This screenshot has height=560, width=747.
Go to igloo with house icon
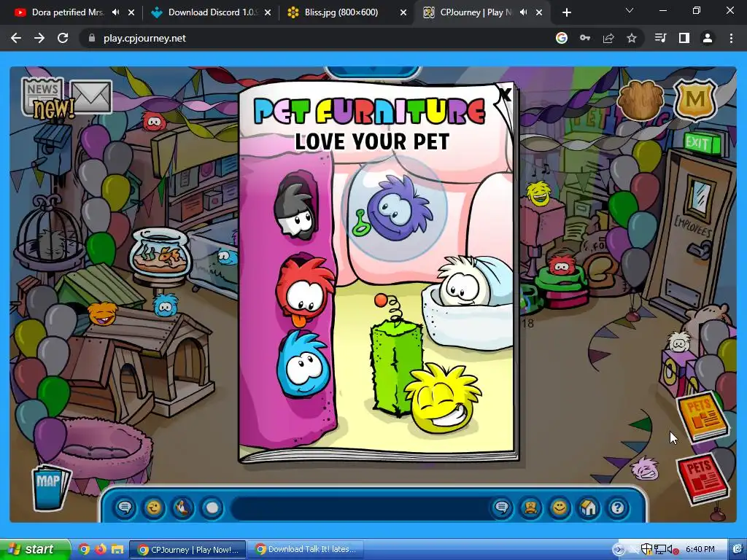point(589,507)
